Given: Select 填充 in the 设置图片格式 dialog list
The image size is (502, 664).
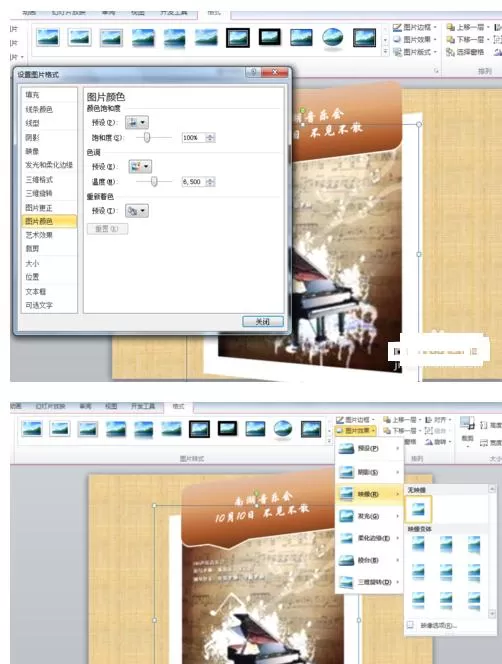Looking at the screenshot, I should click(x=49, y=95).
